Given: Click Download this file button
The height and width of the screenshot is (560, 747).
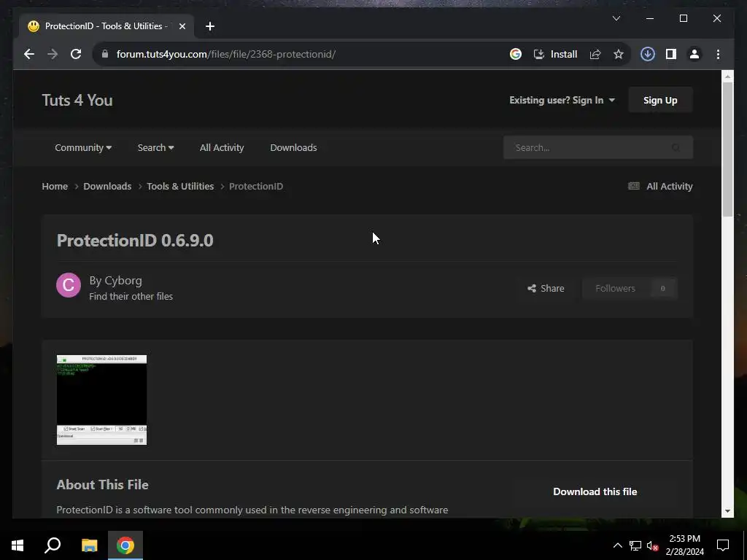Looking at the screenshot, I should [595, 491].
